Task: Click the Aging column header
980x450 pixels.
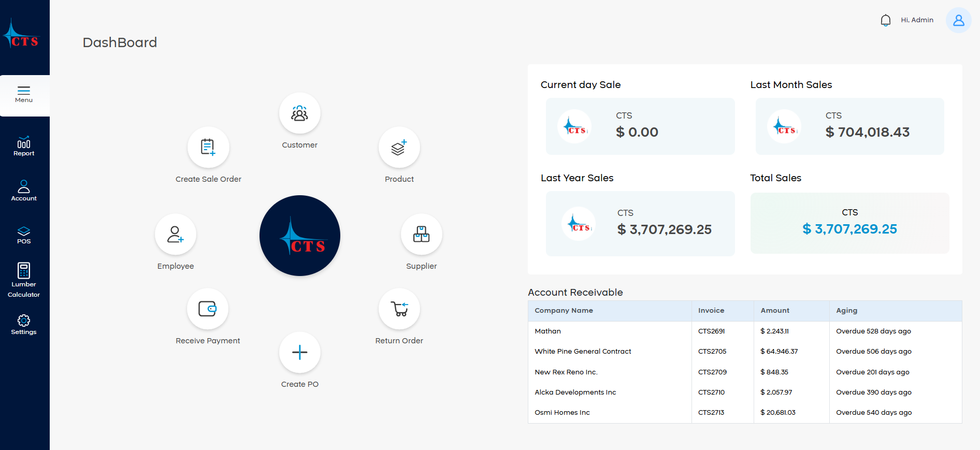Action: 846,311
